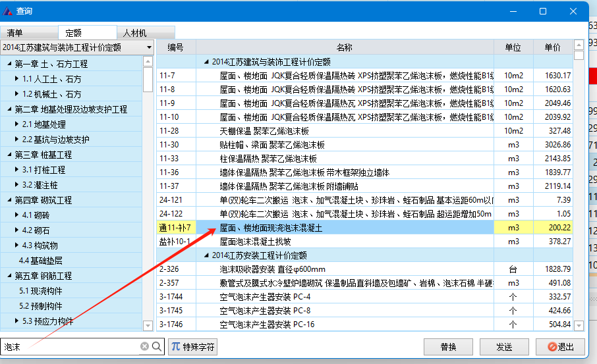Screen dimensions: 597x364
Task: Select row 11-9 in results
Action: 365,103
